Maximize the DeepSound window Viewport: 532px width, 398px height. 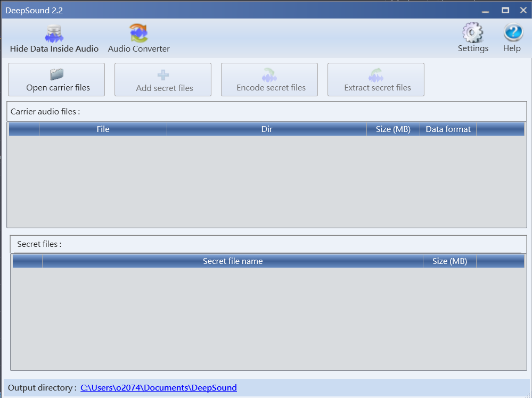[505, 11]
